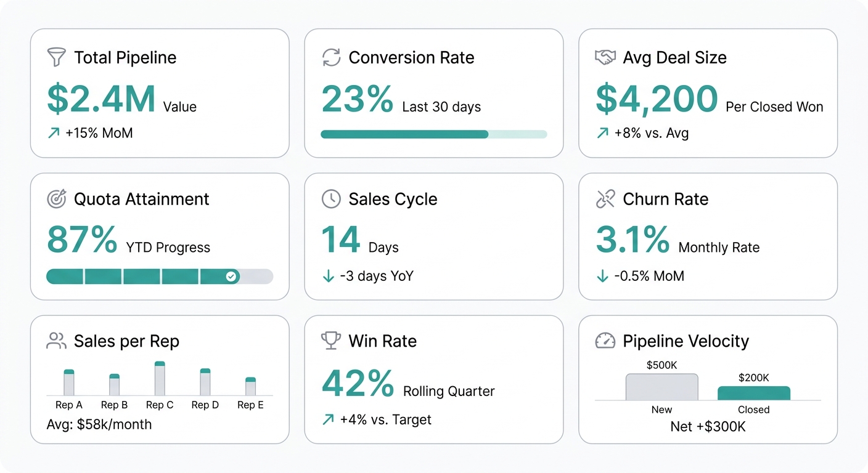
Task: Click the Closed axis label in Pipeline Velocity
Action: click(x=754, y=410)
